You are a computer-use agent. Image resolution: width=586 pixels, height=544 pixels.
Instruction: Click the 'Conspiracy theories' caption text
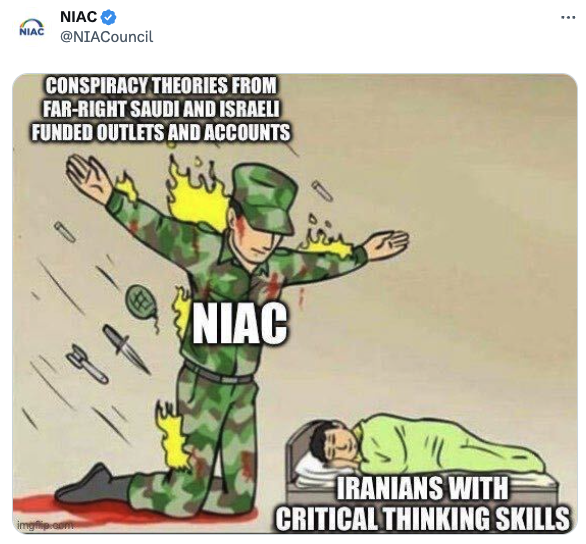pos(161,109)
